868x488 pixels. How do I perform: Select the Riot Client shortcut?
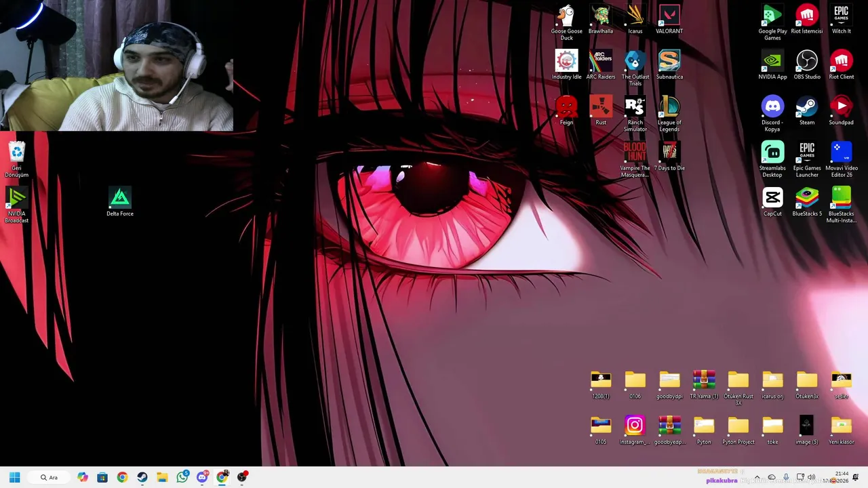841,65
